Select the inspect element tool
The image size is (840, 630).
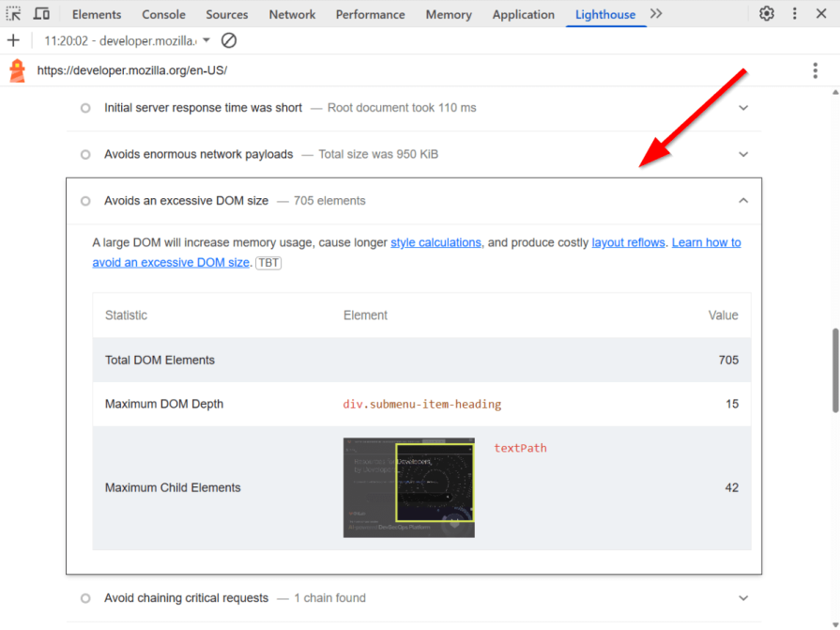click(13, 14)
